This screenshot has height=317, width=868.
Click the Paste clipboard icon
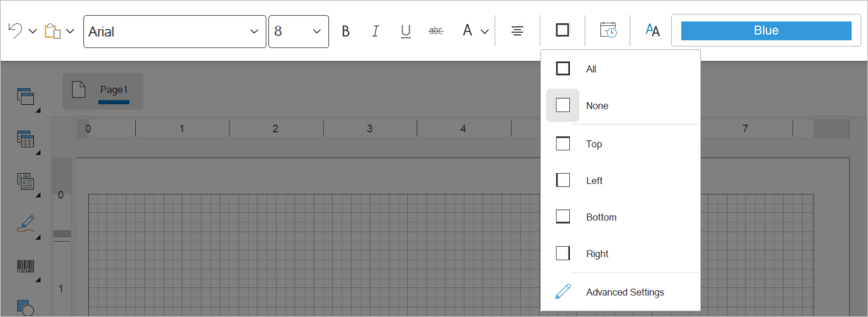[x=52, y=31]
